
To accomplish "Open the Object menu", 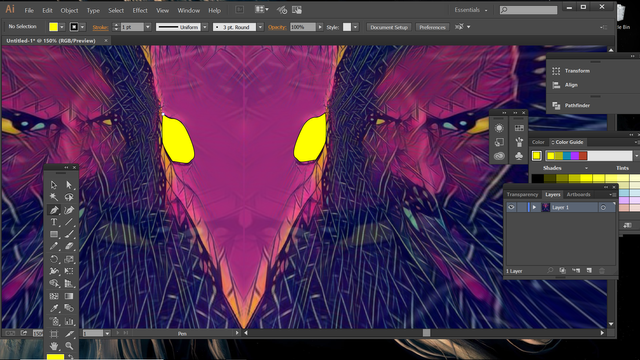I will pos(69,10).
